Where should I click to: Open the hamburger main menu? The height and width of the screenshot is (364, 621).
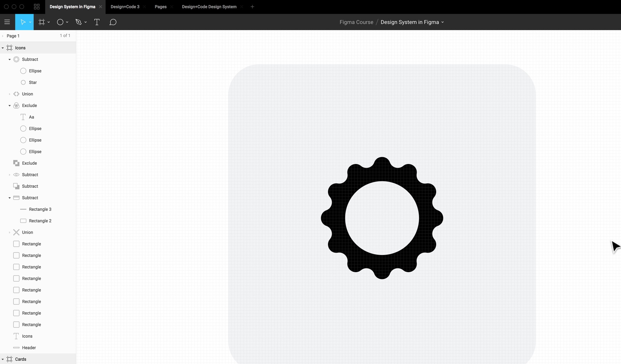pos(7,22)
